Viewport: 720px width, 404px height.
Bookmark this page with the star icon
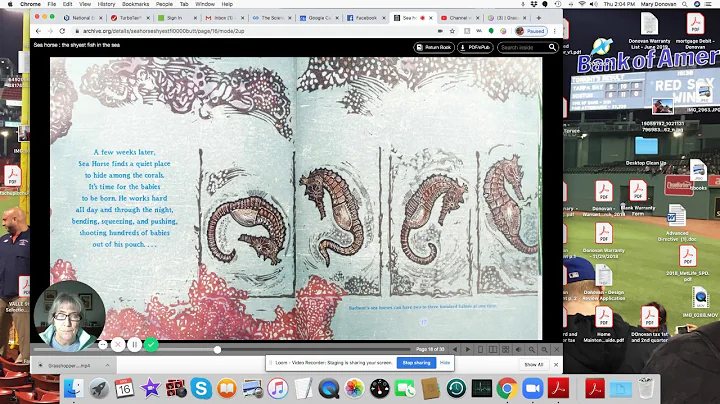pyautogui.click(x=452, y=31)
